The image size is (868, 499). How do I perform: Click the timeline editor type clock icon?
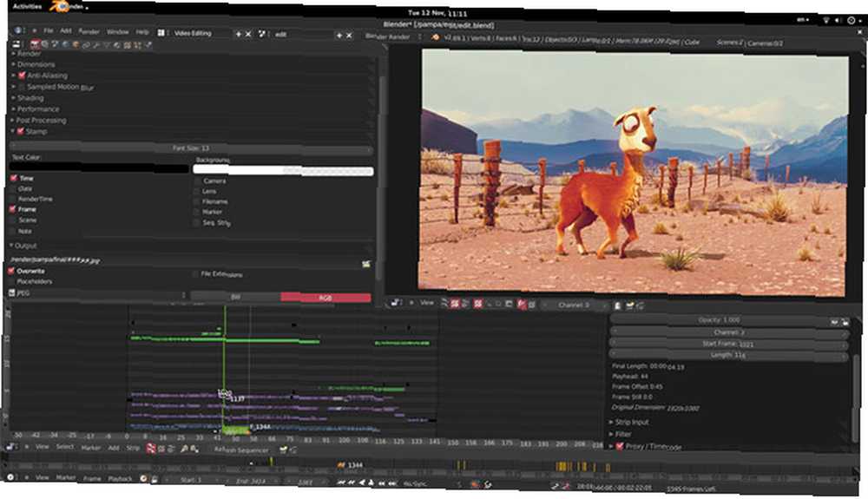(x=10, y=477)
